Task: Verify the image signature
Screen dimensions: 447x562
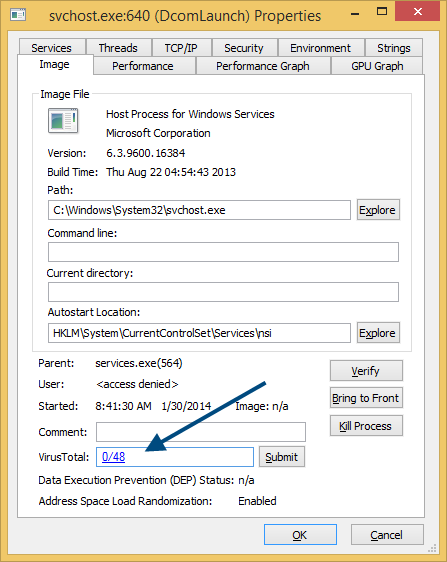Action: pos(366,371)
